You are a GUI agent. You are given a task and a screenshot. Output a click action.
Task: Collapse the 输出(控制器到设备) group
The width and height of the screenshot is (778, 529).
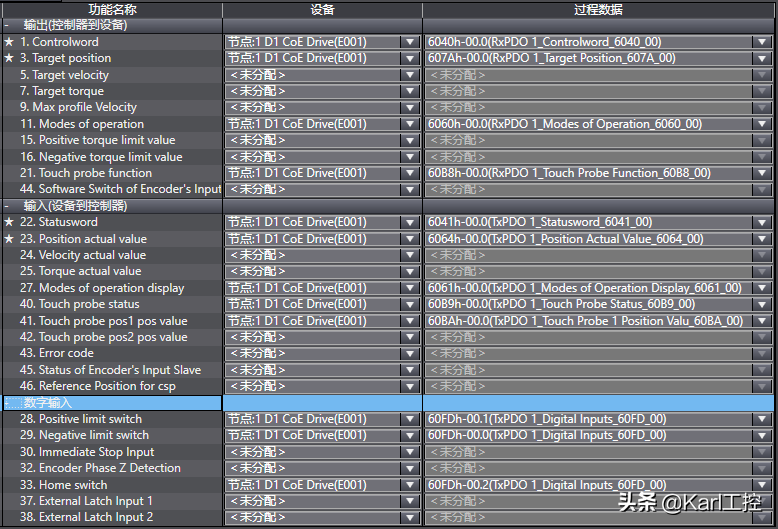pos(8,25)
